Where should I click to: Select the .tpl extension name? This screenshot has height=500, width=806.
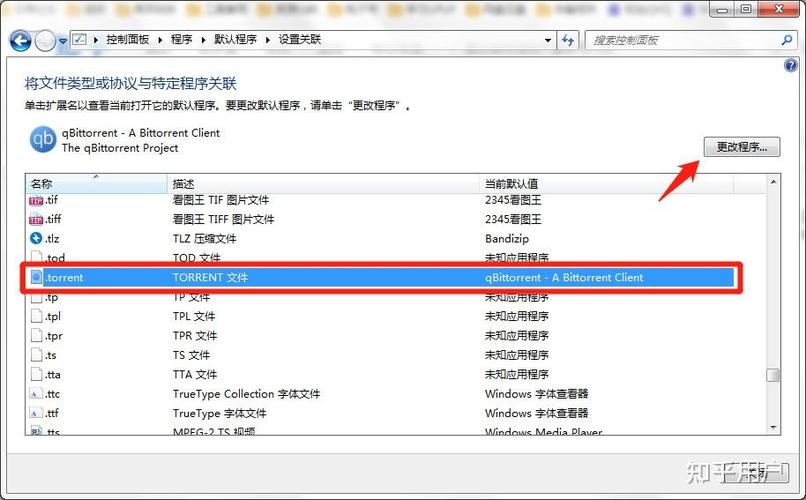[52, 316]
